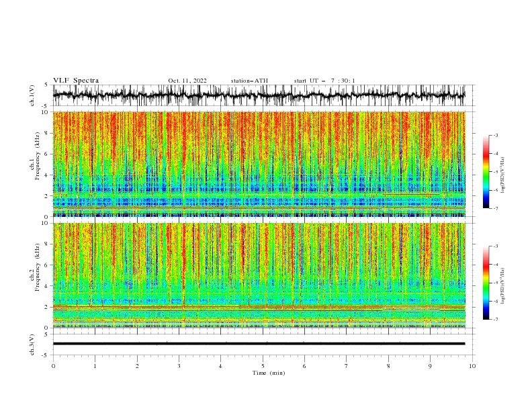Image resolution: width=532 pixels, height=411 pixels.
Task: Click time axis tick label "5"
Action: (263, 366)
